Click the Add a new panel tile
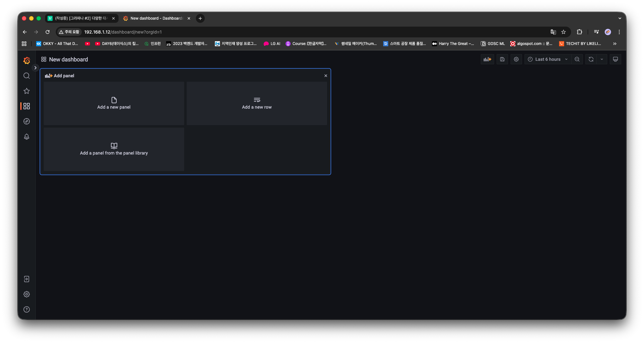This screenshot has height=343, width=644. (x=114, y=103)
